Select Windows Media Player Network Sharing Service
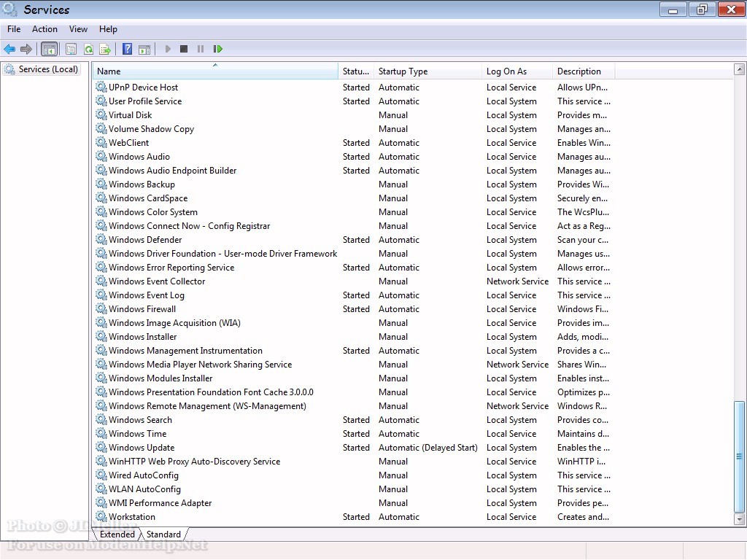 pos(200,364)
